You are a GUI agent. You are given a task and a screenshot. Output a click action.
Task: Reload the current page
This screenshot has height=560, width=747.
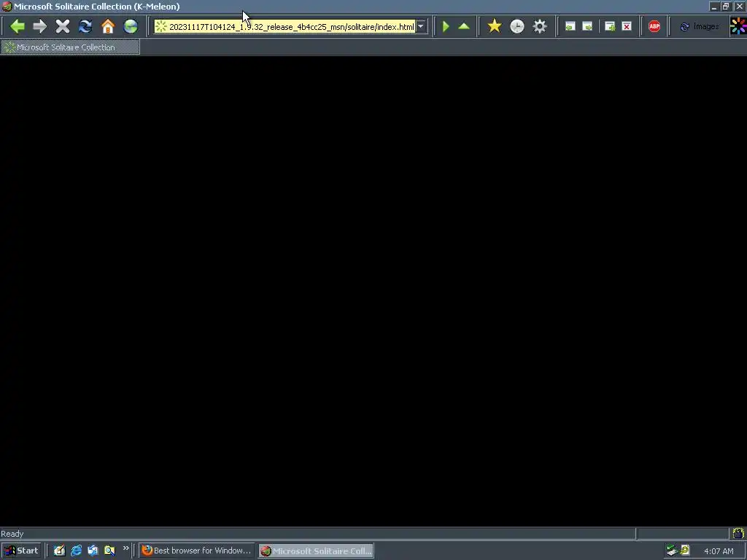(85, 26)
